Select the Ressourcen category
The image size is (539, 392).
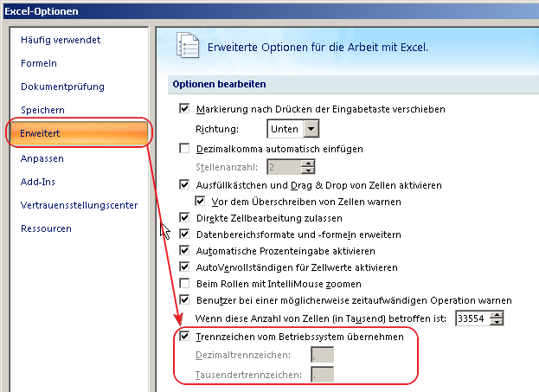click(x=46, y=228)
